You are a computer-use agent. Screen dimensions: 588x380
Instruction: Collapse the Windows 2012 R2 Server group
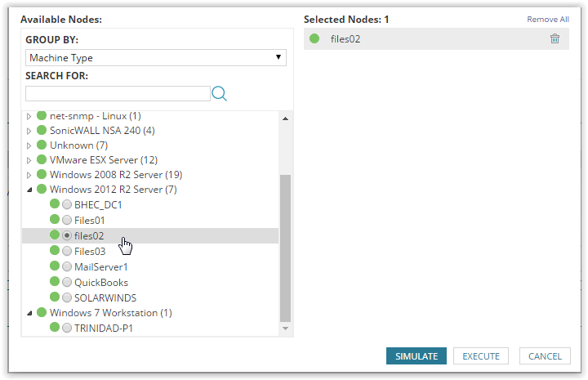click(29, 190)
